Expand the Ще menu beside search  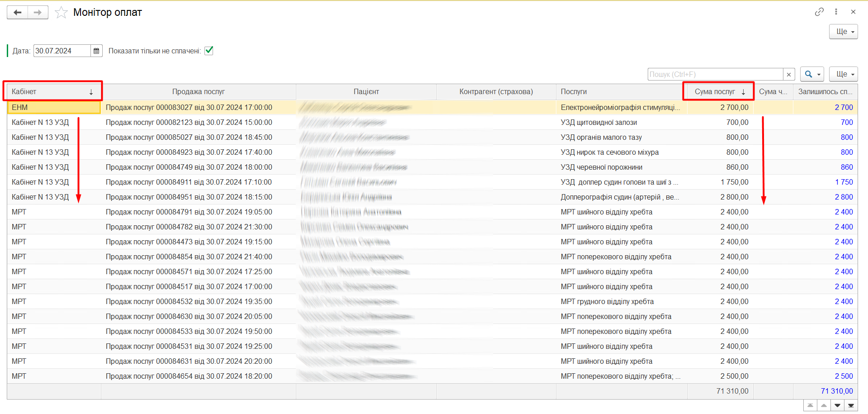pyautogui.click(x=843, y=74)
